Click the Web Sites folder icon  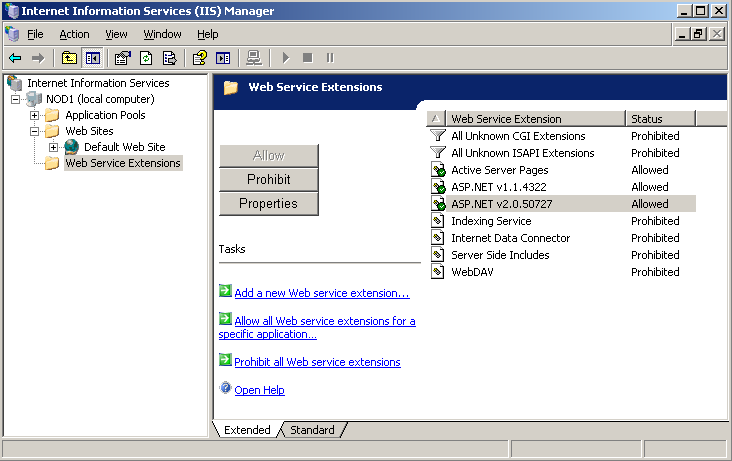[52, 131]
